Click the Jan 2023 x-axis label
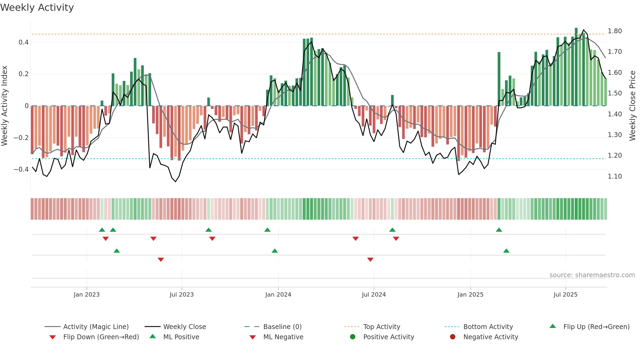Screen dimensions: 644x362 click(87, 294)
